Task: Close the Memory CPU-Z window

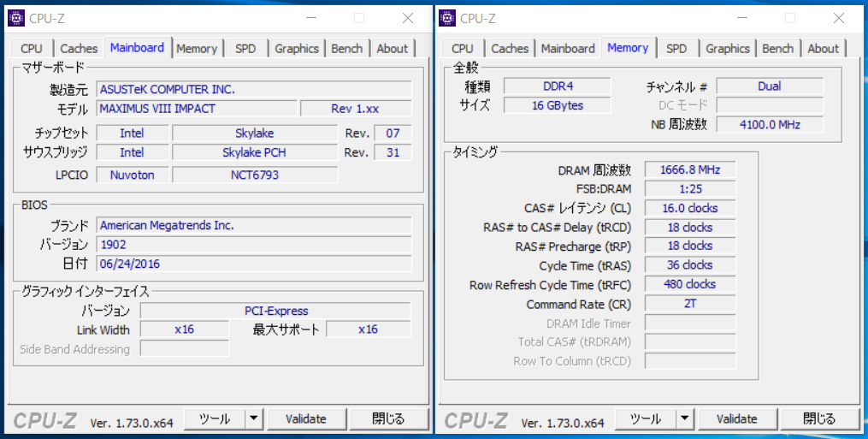Action: [x=839, y=18]
